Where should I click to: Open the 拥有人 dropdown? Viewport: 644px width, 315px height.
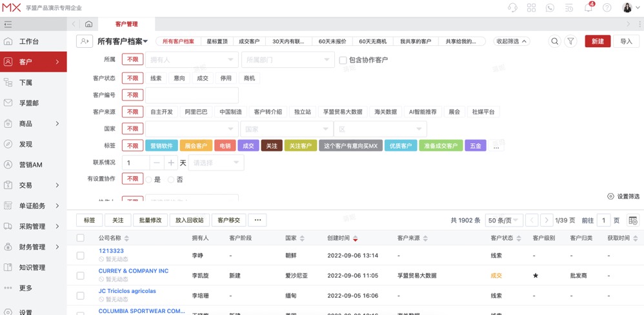[192, 60]
